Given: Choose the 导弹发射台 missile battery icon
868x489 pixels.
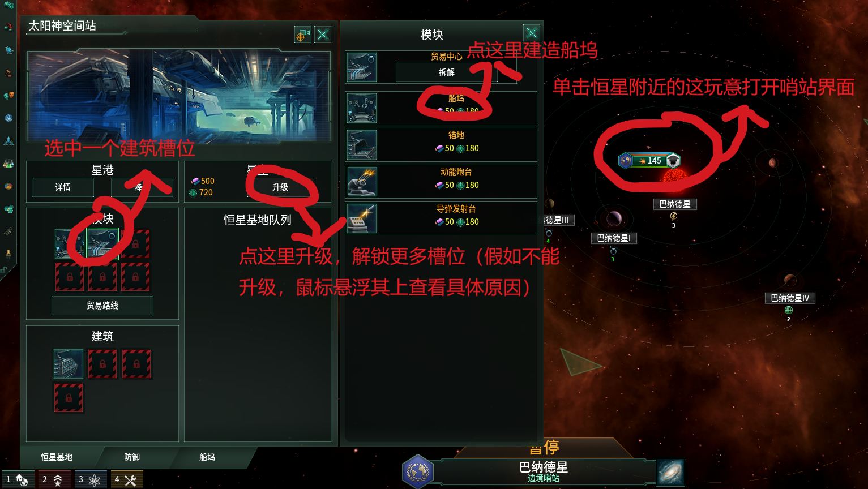Looking at the screenshot, I should point(362,218).
